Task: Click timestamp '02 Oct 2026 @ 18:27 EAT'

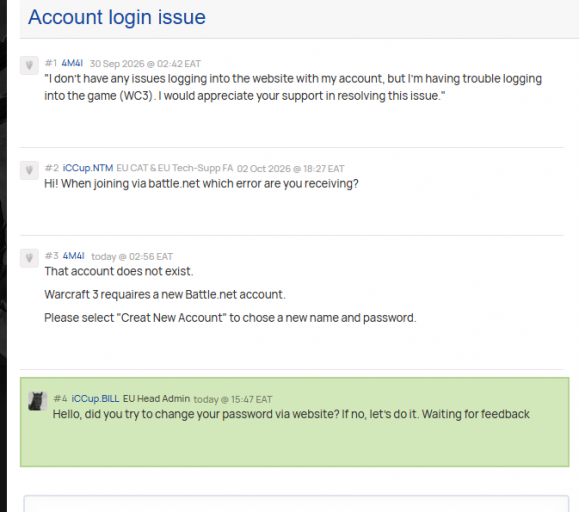Action: tap(290, 169)
